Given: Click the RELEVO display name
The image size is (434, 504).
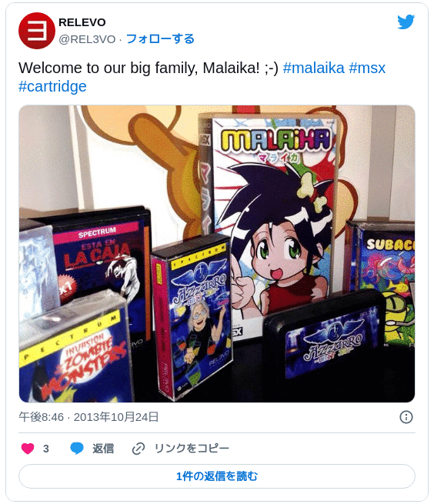Looking at the screenshot, I should coord(82,22).
